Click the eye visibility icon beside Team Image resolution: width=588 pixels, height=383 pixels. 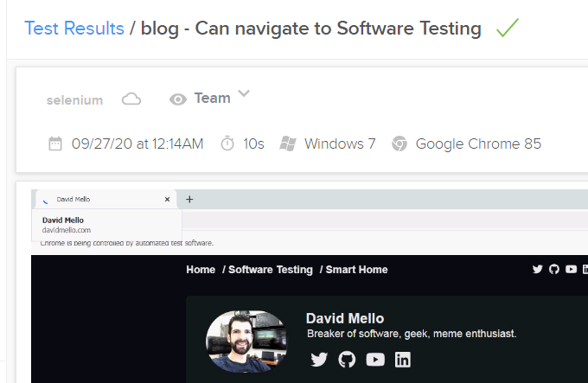point(178,99)
